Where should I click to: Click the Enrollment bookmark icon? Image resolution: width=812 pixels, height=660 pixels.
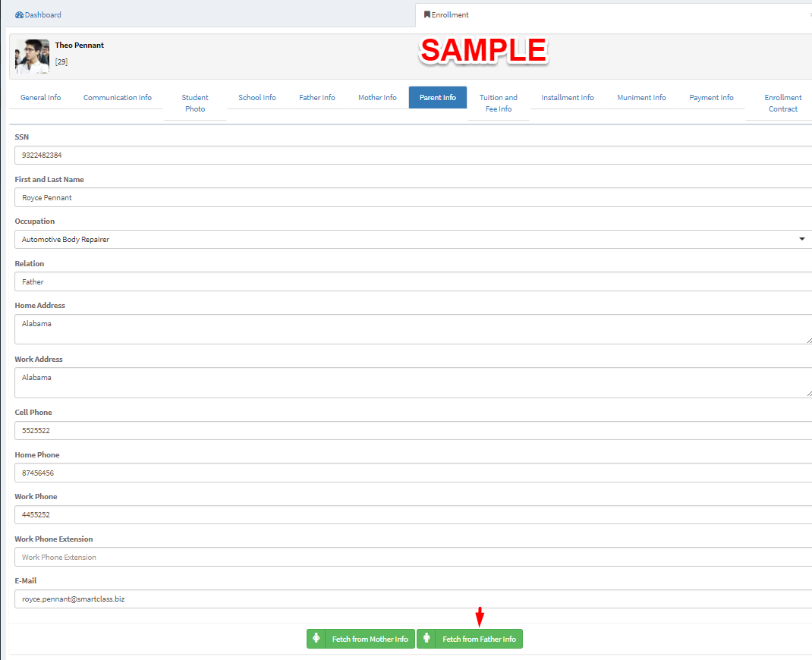[427, 14]
